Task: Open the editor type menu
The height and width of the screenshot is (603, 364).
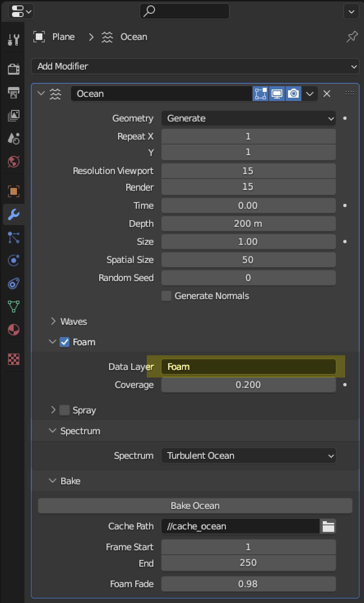Action: 21,11
